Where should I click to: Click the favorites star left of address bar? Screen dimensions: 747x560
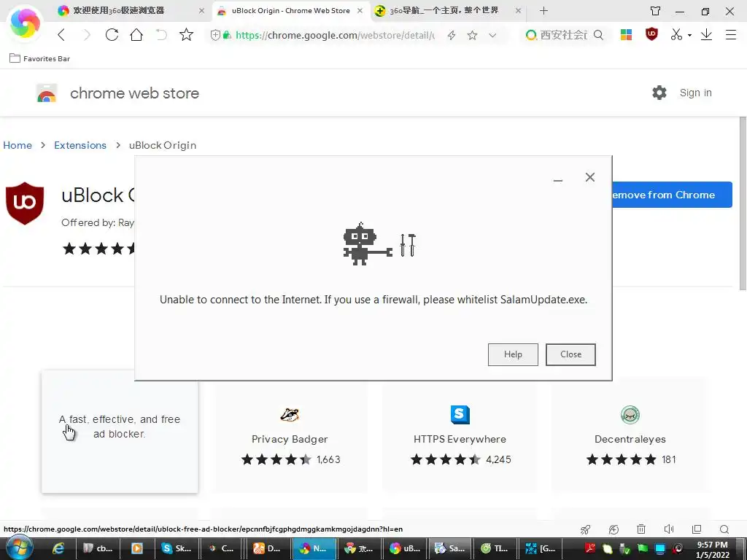(186, 35)
